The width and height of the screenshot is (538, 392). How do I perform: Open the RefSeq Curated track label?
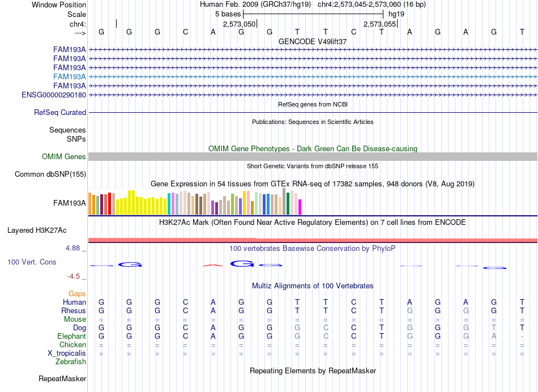click(x=60, y=112)
